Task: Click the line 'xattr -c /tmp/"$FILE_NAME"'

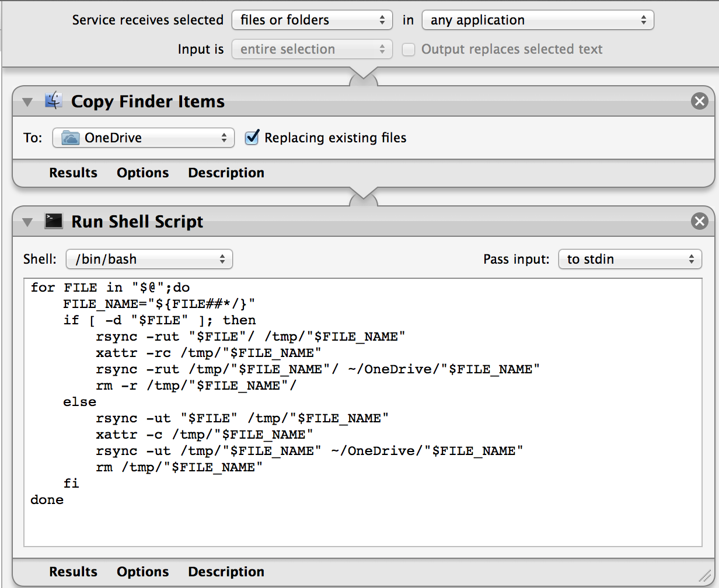Action: 205,435
